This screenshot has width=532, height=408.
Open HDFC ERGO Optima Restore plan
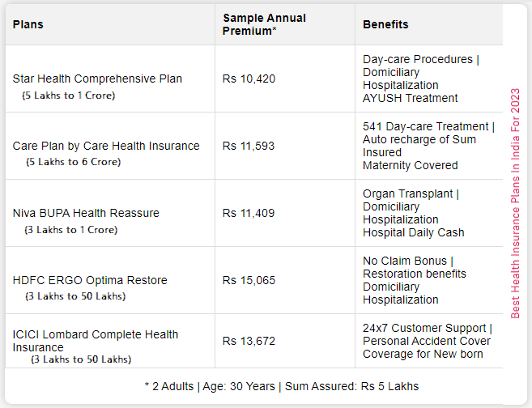coord(90,280)
